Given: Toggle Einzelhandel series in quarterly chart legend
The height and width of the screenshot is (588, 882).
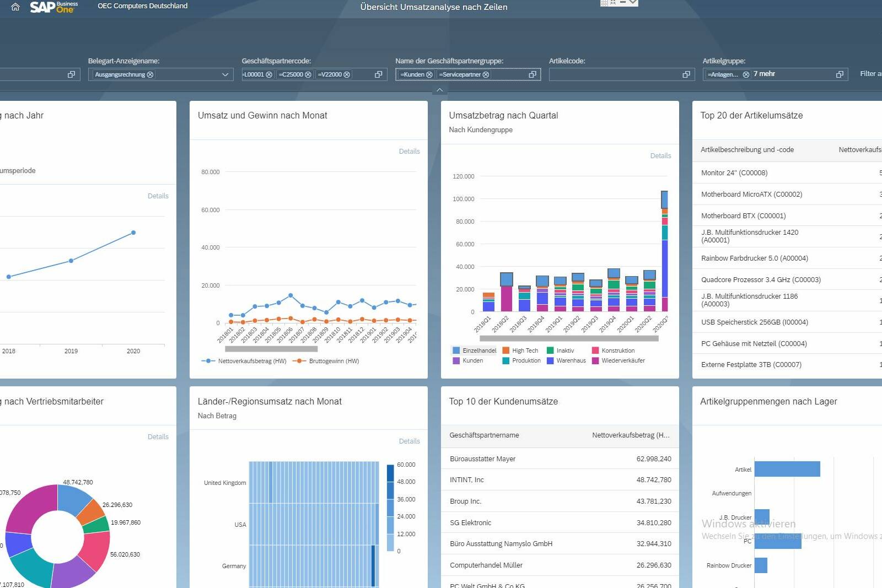Looking at the screenshot, I should click(x=474, y=350).
